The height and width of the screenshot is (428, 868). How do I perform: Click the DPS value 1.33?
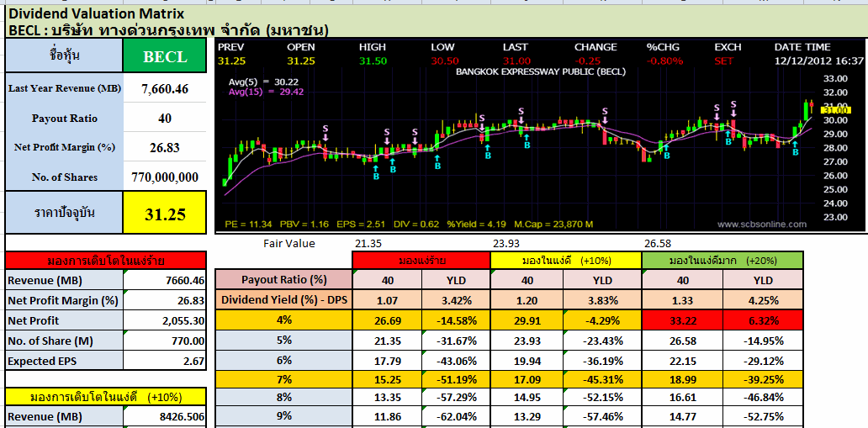pos(683,300)
